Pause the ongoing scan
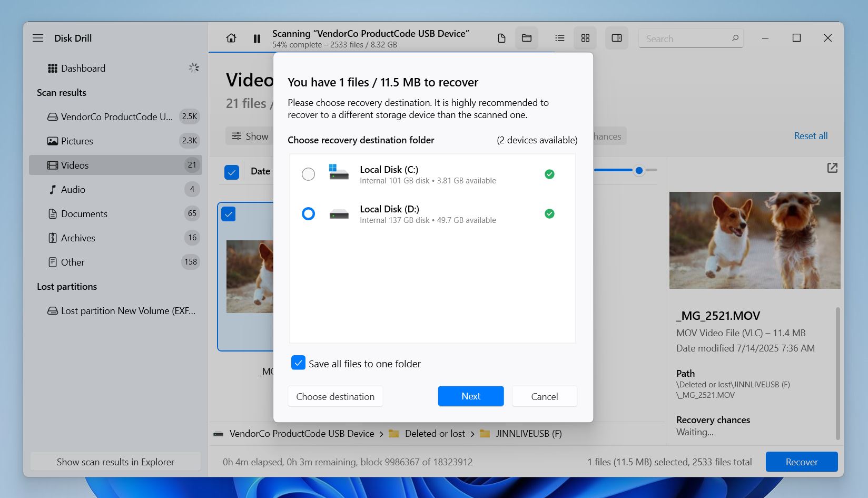This screenshot has width=868, height=498. (257, 38)
